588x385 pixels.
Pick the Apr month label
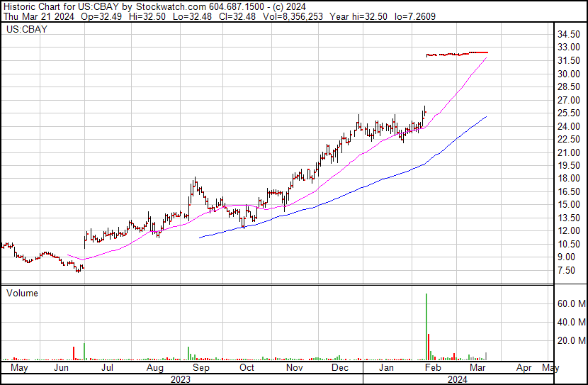[524, 369]
